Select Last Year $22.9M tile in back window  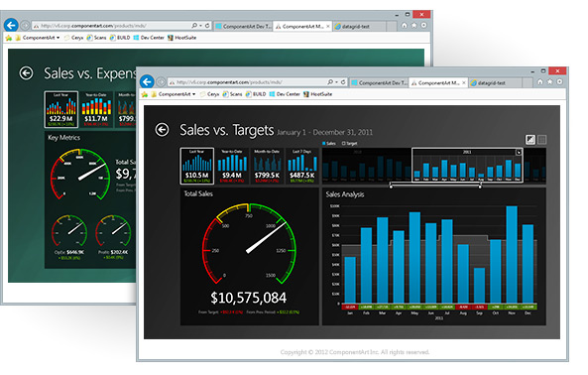click(x=61, y=109)
